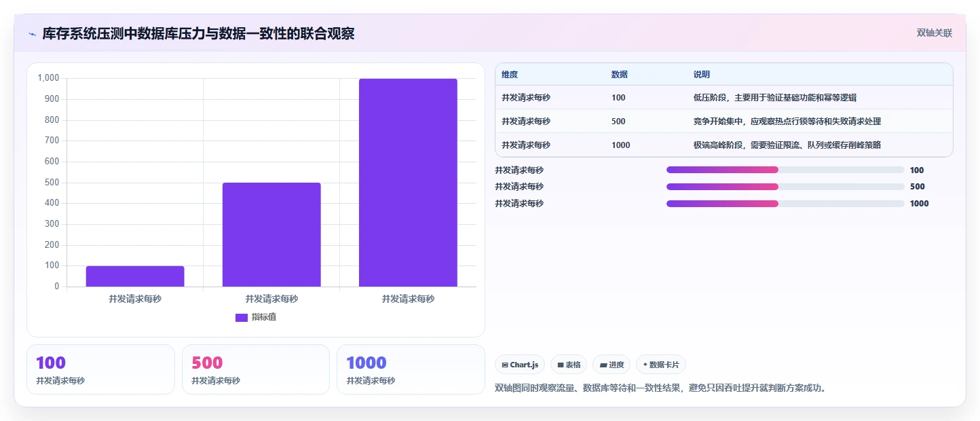
Task: Open the stat card showing 500
Action: tap(256, 369)
